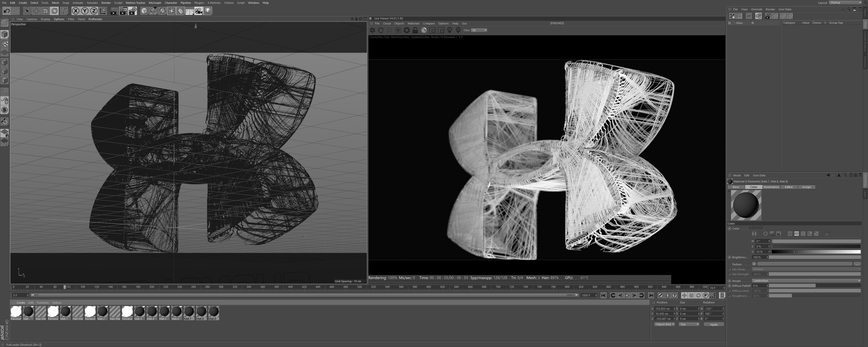This screenshot has height=347, width=868.
Task: Open Live Viewer Compare menu
Action: (429, 23)
